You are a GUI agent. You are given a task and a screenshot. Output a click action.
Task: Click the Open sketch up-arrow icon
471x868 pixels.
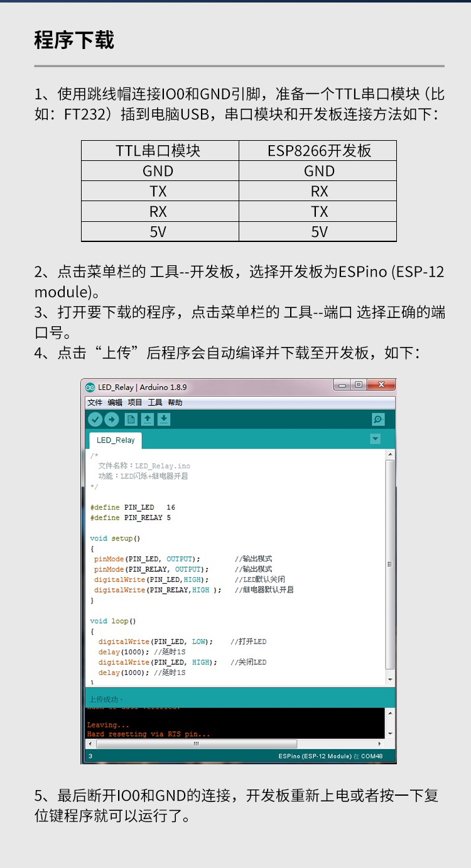click(x=147, y=420)
